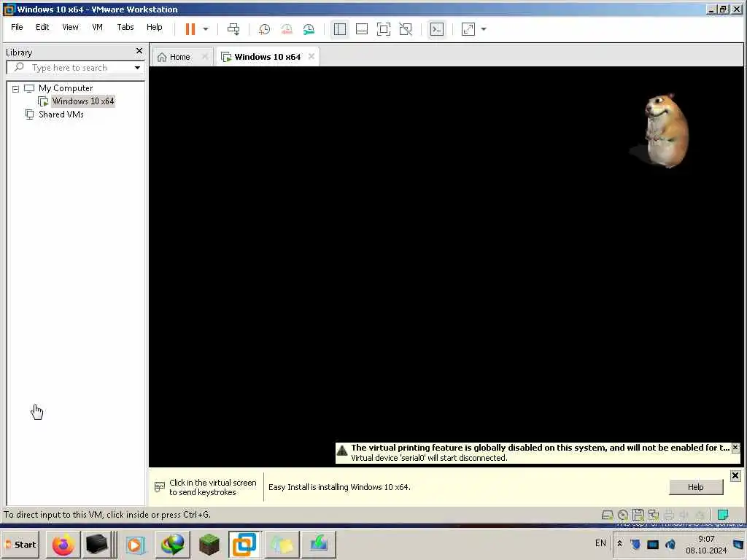Toggle the console view toolbar icon
This screenshot has width=747, height=560.
436,29
